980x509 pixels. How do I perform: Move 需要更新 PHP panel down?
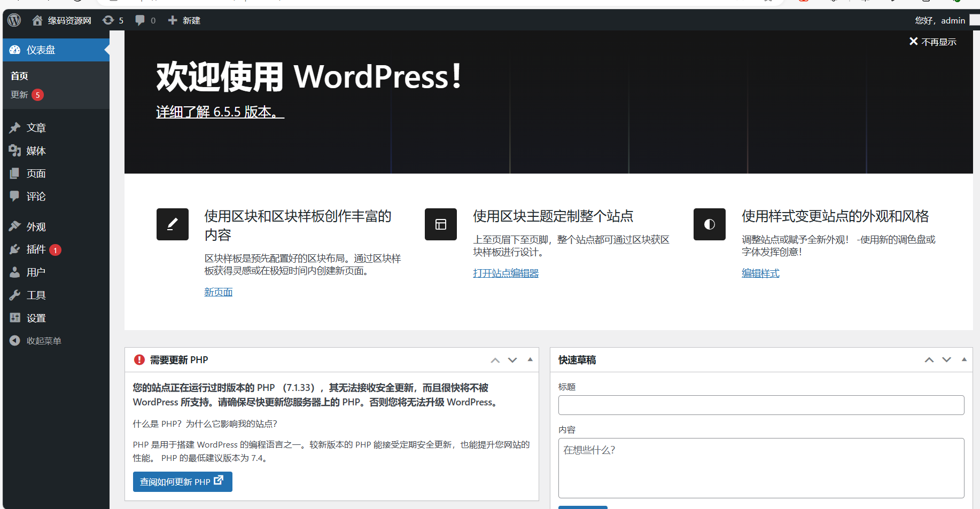512,360
